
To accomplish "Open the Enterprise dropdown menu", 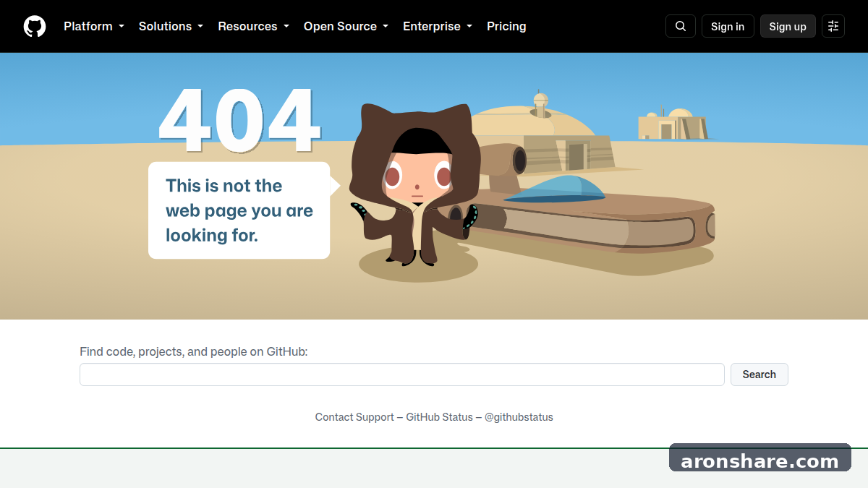I will (438, 26).
